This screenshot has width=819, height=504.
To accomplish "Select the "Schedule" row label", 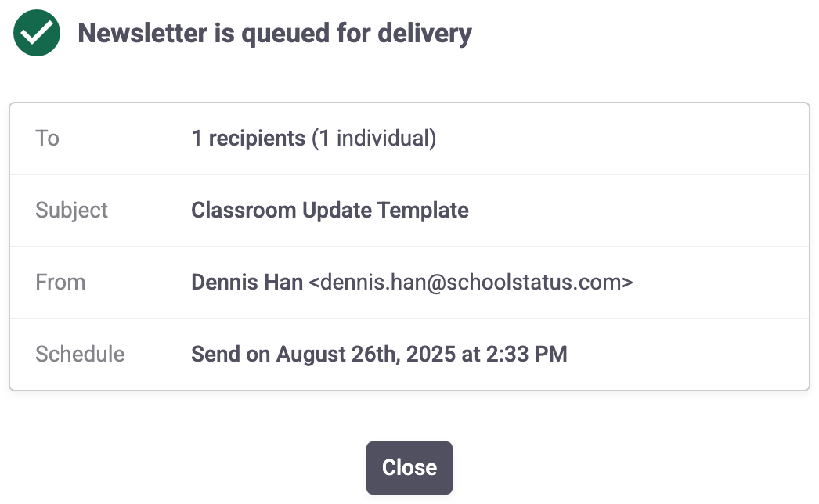I will point(80,355).
